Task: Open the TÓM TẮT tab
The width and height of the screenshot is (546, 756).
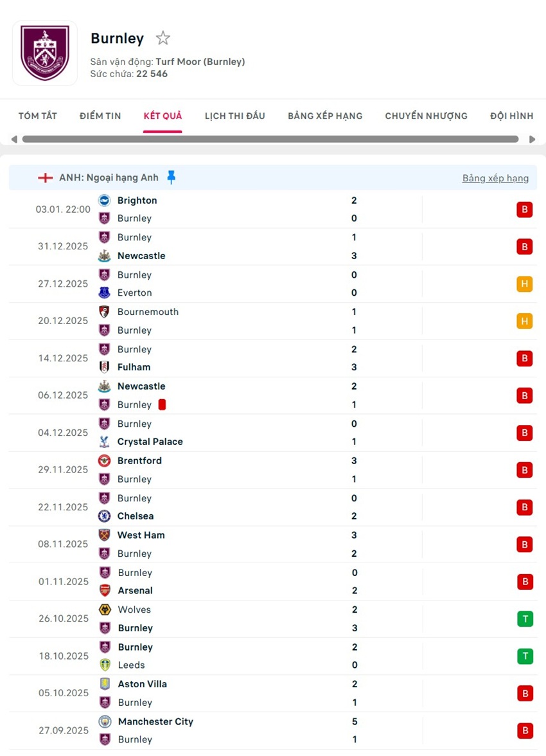Action: click(x=38, y=116)
